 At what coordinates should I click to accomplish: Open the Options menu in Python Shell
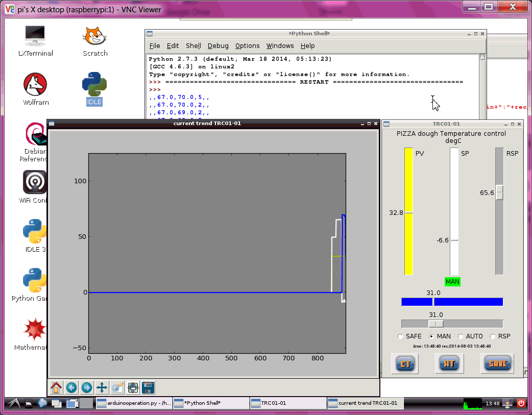[x=247, y=46]
